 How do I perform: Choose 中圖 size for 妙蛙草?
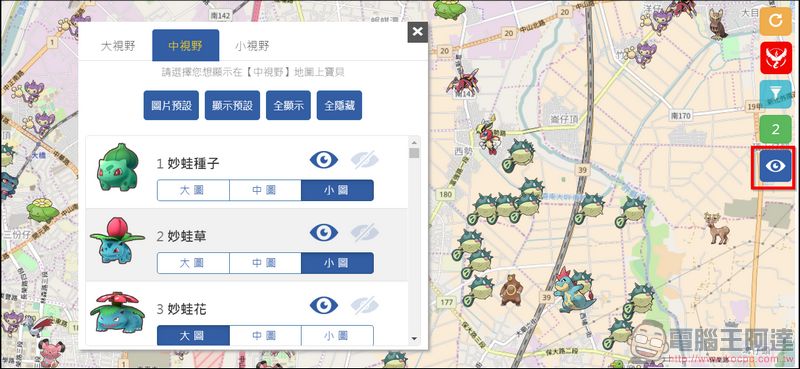(x=265, y=263)
